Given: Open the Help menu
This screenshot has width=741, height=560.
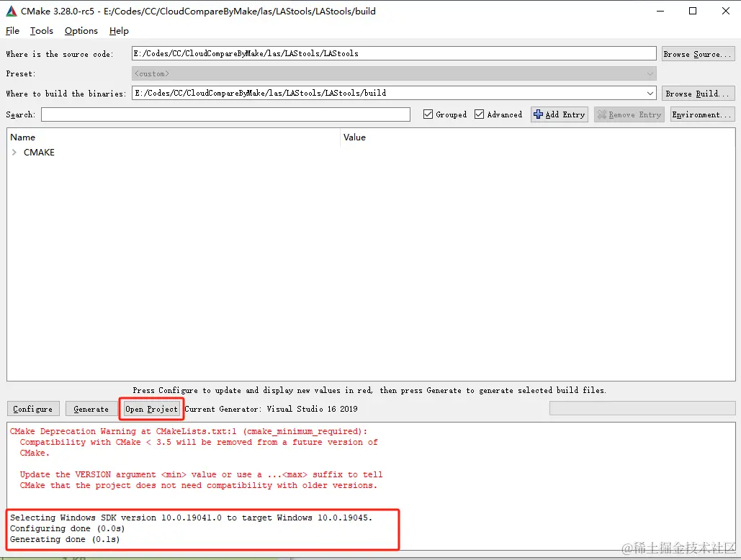Looking at the screenshot, I should click(119, 31).
